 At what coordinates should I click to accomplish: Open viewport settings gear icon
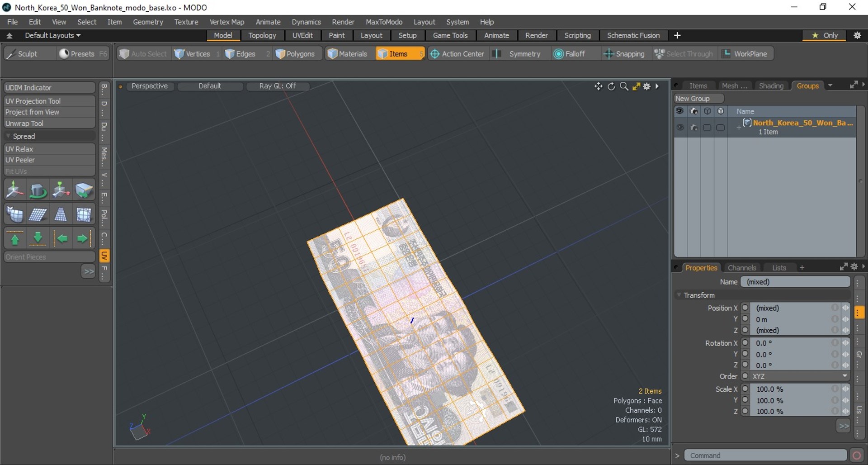point(647,86)
